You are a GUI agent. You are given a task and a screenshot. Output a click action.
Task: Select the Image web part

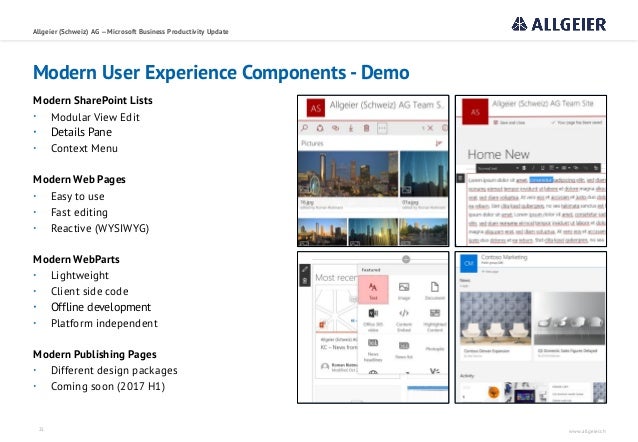pos(404,291)
